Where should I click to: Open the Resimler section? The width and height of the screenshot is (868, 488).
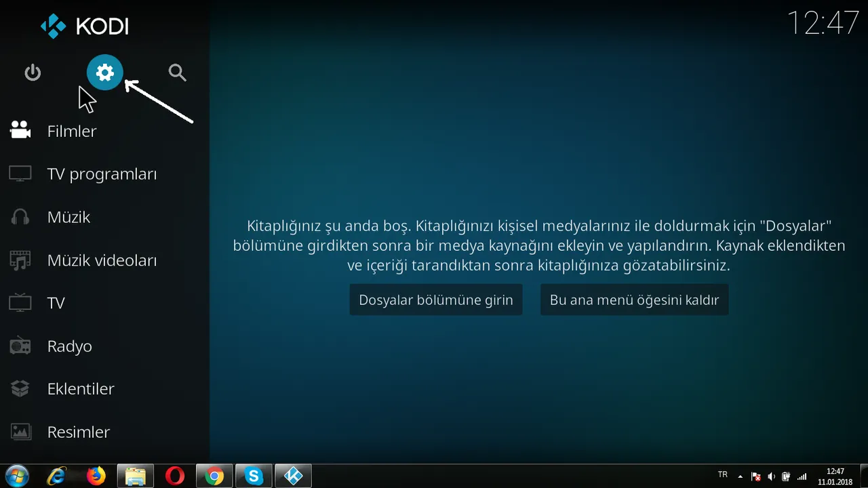(78, 432)
